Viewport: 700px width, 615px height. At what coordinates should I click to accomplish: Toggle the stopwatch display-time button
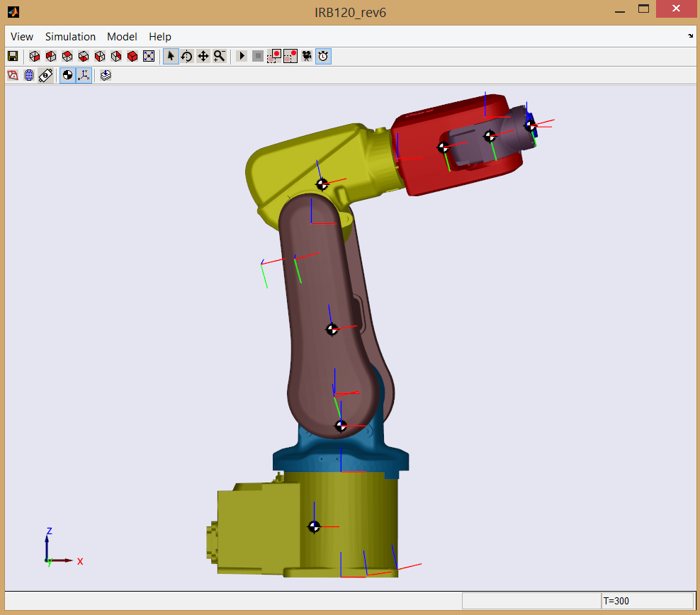pos(323,56)
